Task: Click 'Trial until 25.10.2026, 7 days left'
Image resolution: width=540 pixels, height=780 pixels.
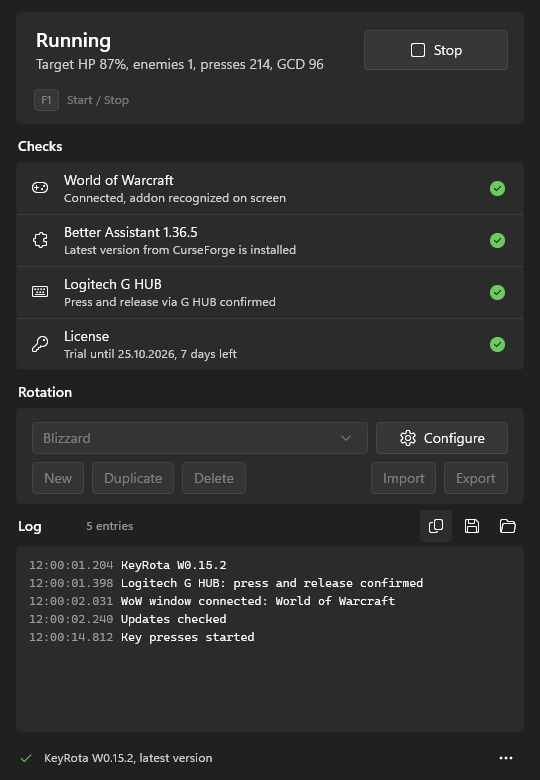Action: pos(150,354)
